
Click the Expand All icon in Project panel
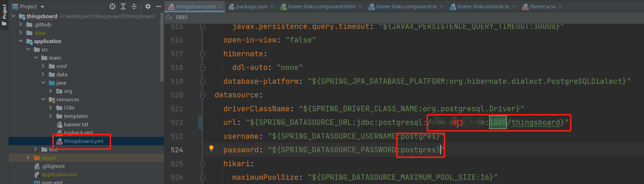click(x=123, y=6)
